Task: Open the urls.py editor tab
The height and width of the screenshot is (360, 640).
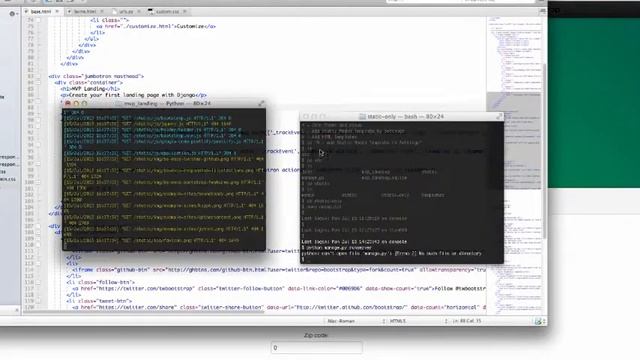Action: (127, 11)
